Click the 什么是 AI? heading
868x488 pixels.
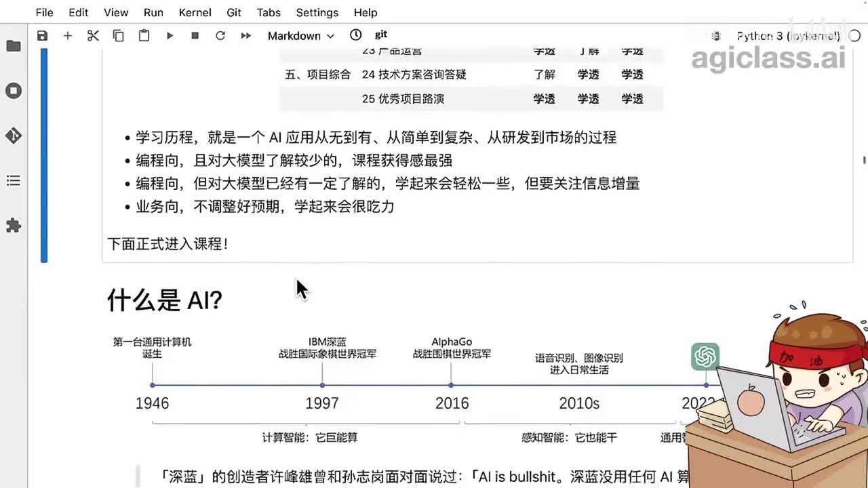tap(165, 300)
